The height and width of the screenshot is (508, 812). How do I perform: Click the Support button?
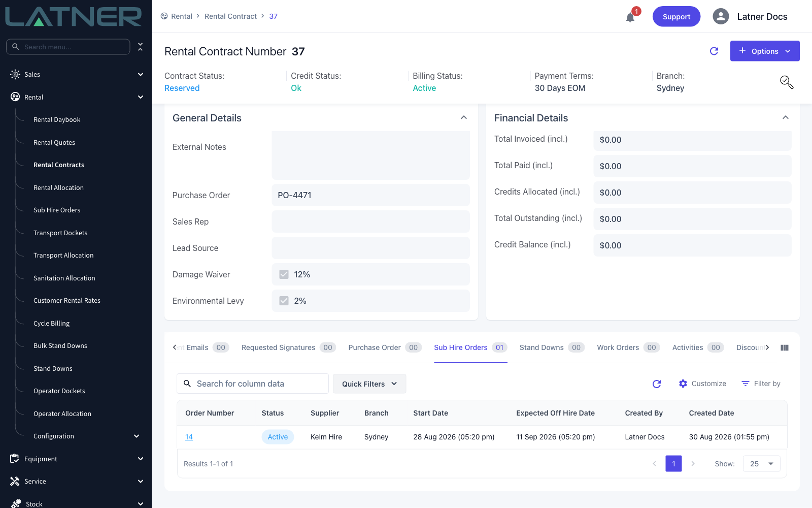click(x=676, y=16)
